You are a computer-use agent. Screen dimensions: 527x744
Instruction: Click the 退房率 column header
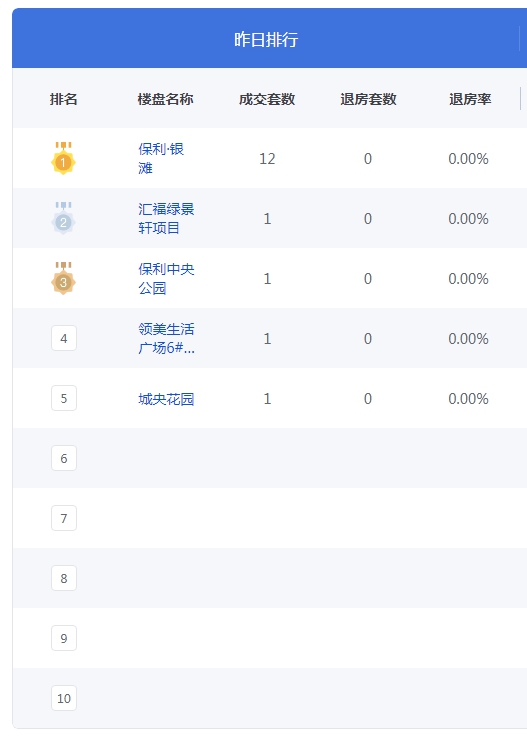pyautogui.click(x=470, y=99)
